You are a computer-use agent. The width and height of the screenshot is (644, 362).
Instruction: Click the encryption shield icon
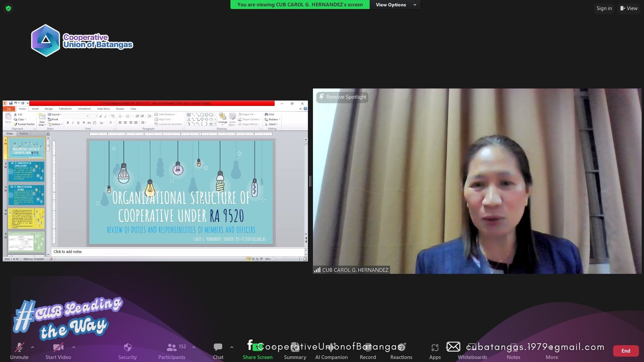tap(8, 8)
